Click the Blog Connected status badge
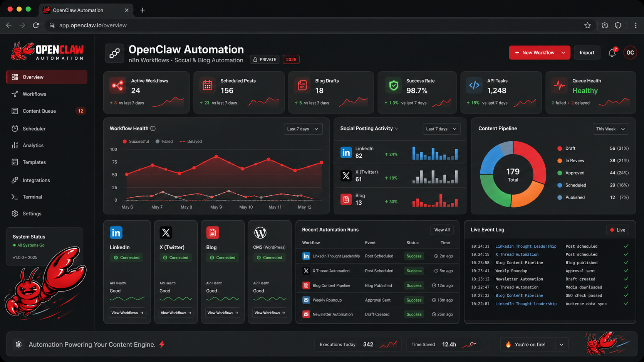This screenshot has height=362, width=644. 222,257
